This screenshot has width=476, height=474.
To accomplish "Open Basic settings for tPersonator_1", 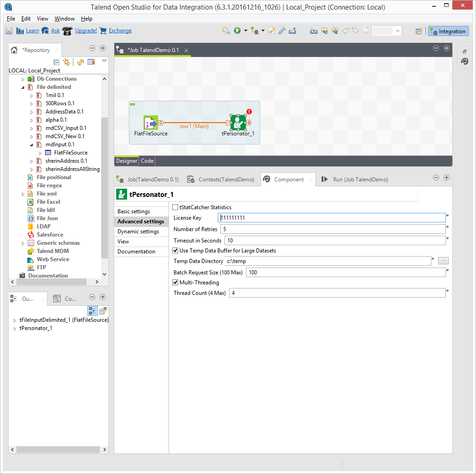I will (x=133, y=211).
